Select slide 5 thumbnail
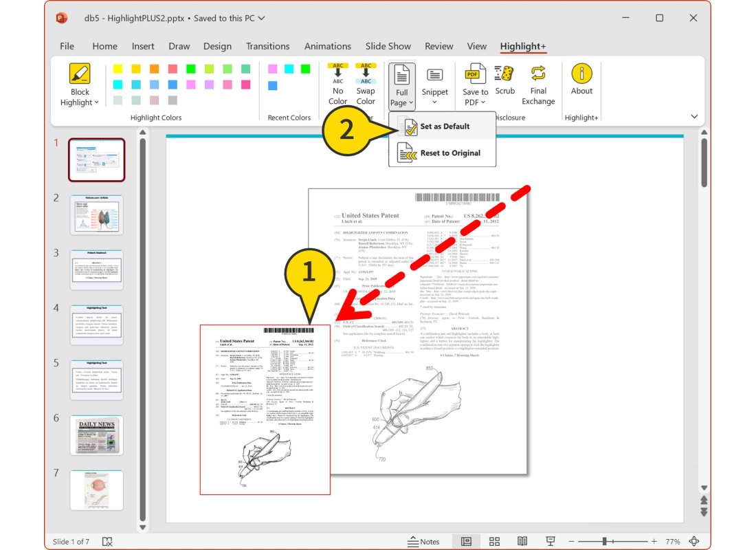Image resolution: width=756 pixels, height=550 pixels. (x=96, y=380)
